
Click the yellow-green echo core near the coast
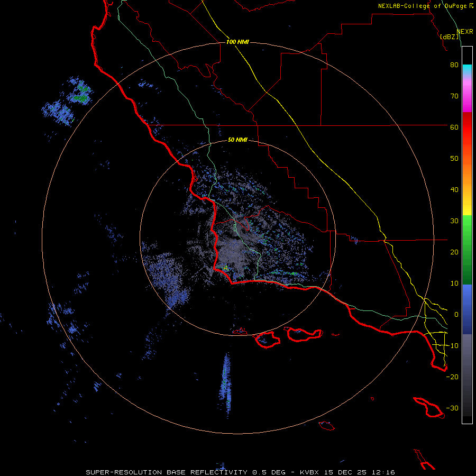225,268
